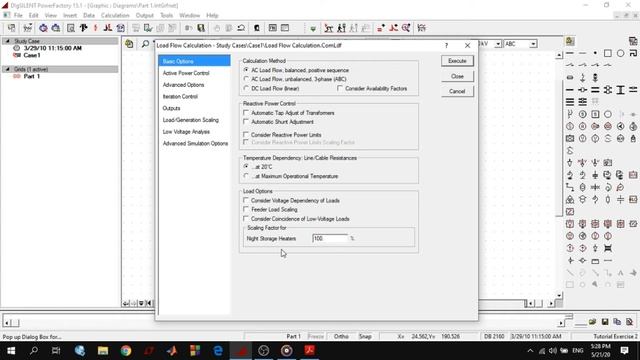Select AC Load Flow unbalanced 3-phase option
This screenshot has height=360, width=640.
[295, 79]
